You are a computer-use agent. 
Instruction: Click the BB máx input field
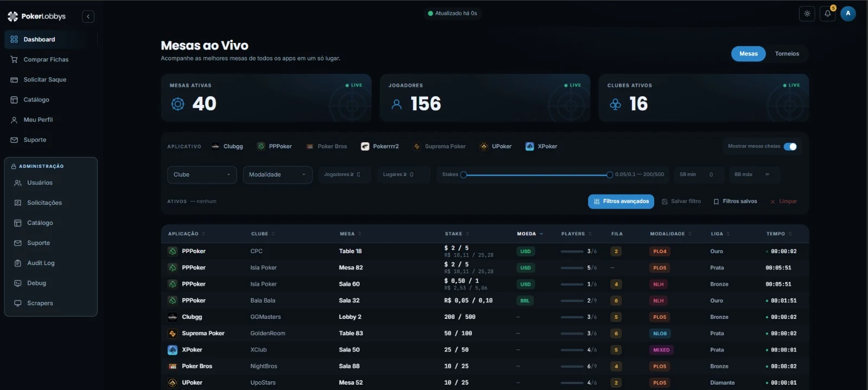coord(754,174)
